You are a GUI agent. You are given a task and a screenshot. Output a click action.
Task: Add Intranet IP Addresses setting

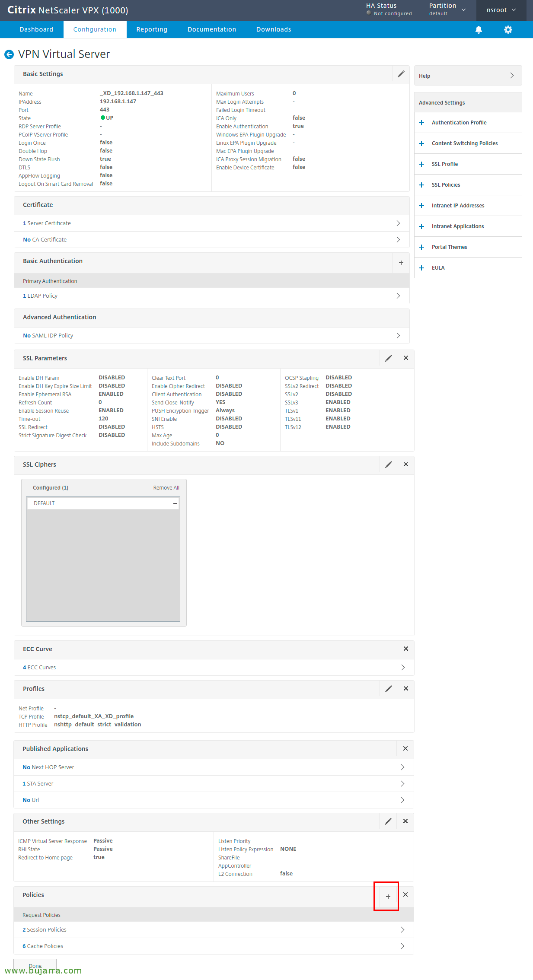point(468,206)
